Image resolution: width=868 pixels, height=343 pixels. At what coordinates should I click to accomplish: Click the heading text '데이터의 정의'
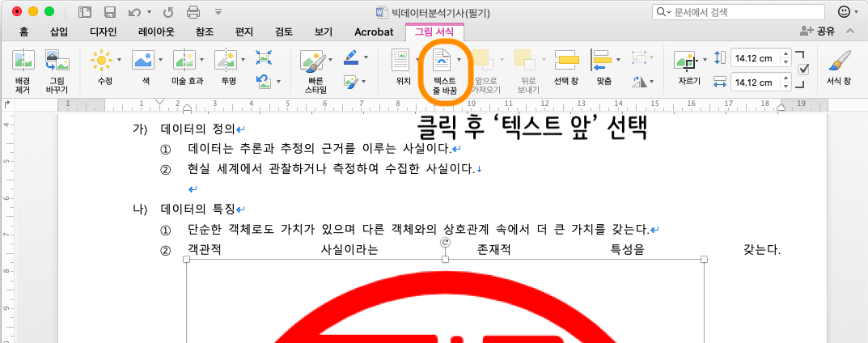tap(198, 129)
